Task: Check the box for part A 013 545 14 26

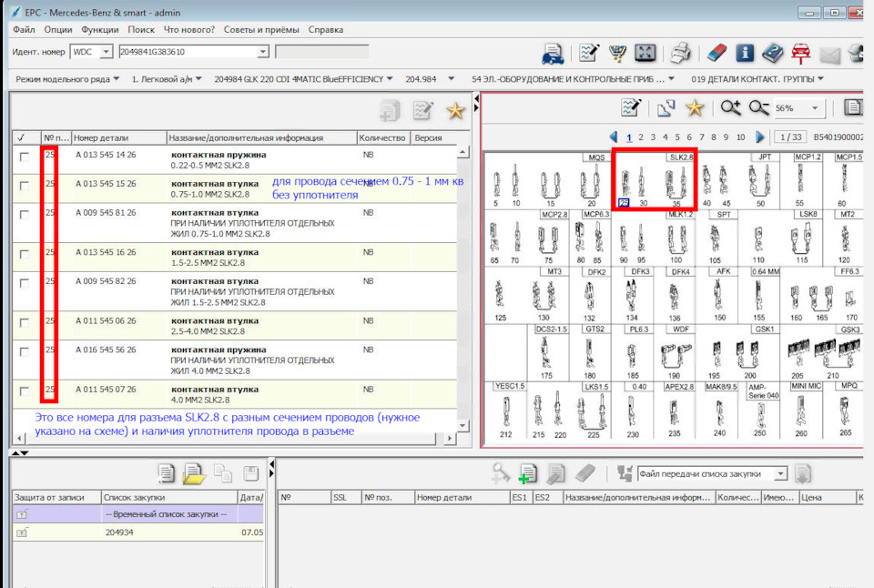Action: click(x=24, y=157)
